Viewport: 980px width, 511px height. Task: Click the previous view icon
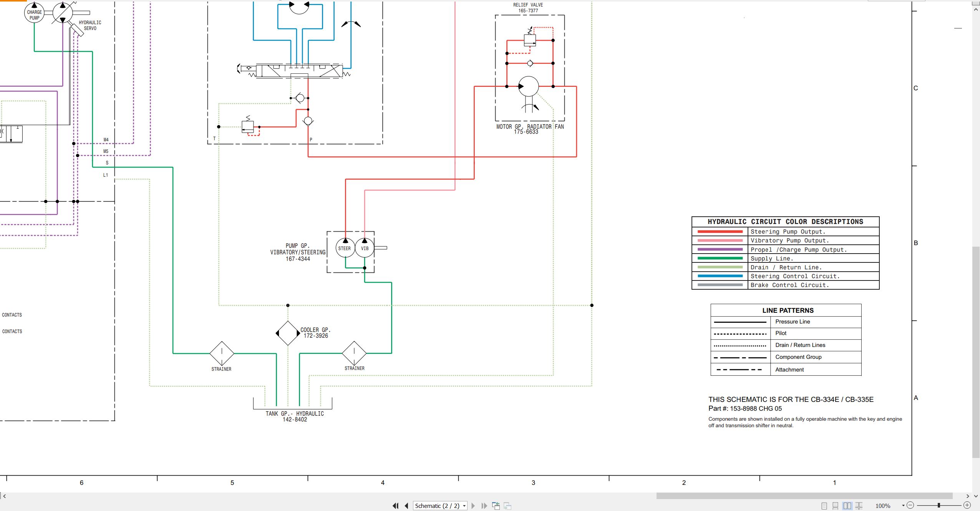pos(496,506)
